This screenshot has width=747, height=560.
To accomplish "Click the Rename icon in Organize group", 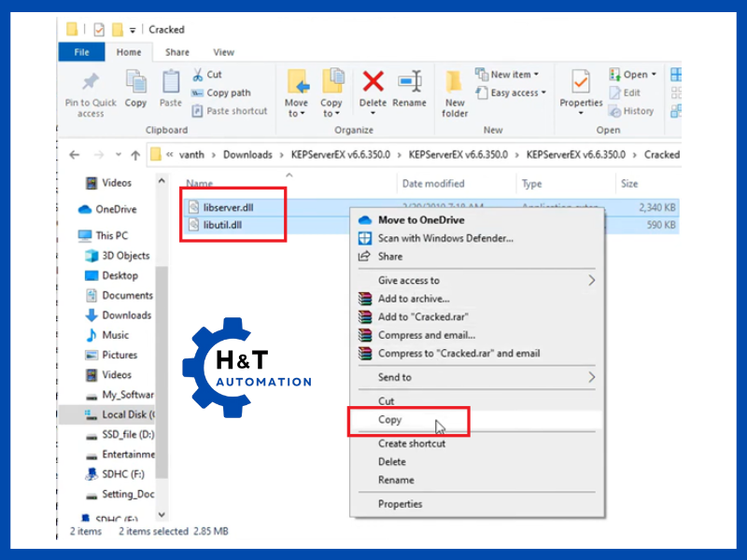I will coord(409,90).
